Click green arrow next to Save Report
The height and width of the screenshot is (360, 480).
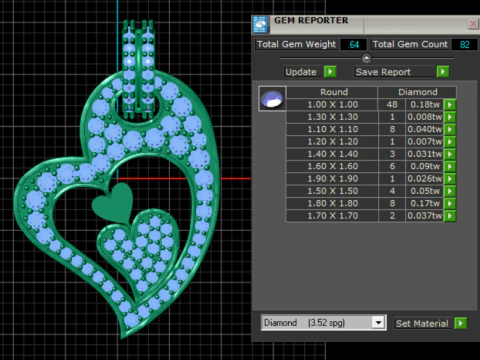point(443,72)
